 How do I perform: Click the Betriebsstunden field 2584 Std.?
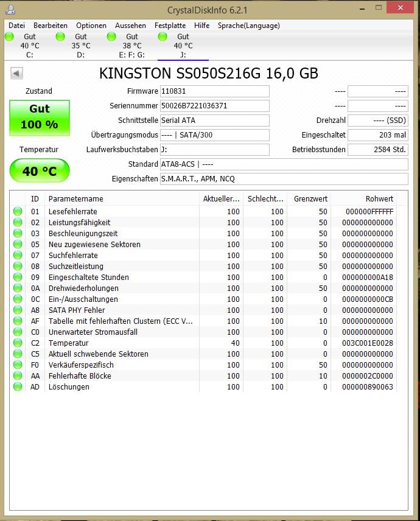(x=378, y=150)
